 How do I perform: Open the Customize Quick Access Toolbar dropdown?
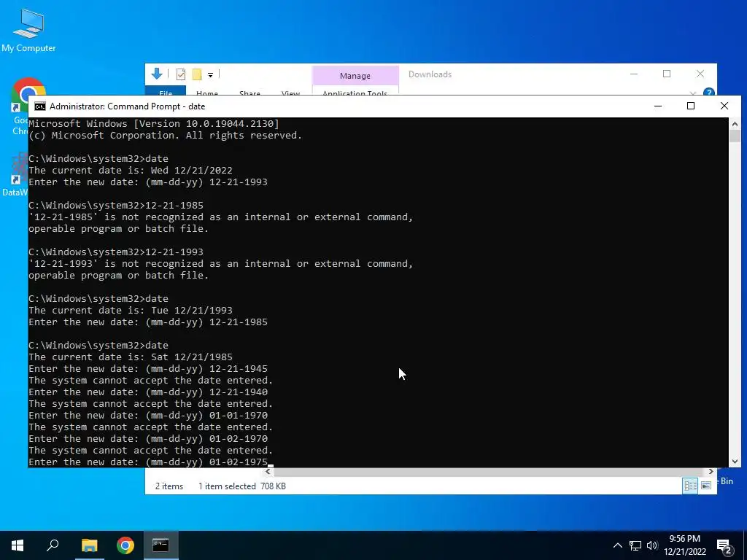(210, 75)
